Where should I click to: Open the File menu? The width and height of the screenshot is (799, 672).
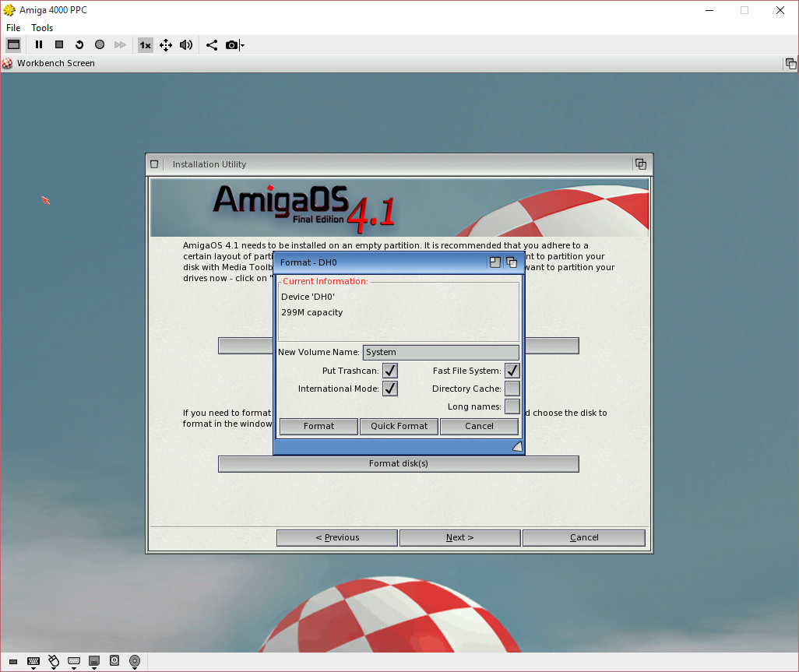(x=13, y=27)
